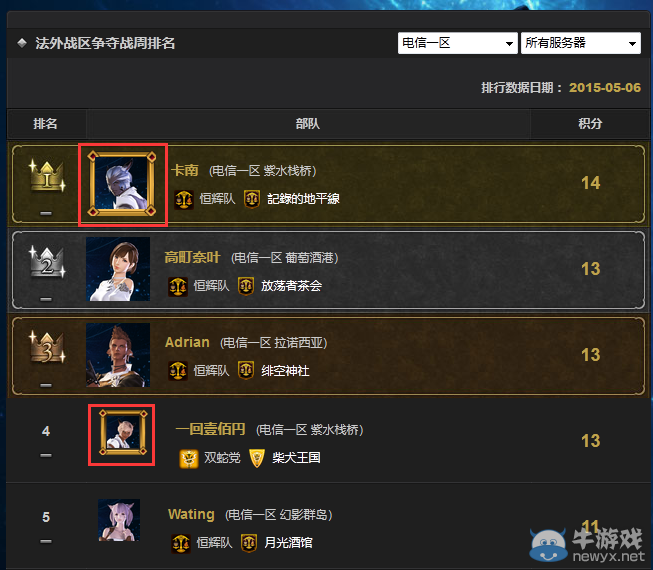Expand the 所有服务器 server dropdown
Image resolution: width=653 pixels, height=570 pixels.
[x=581, y=43]
